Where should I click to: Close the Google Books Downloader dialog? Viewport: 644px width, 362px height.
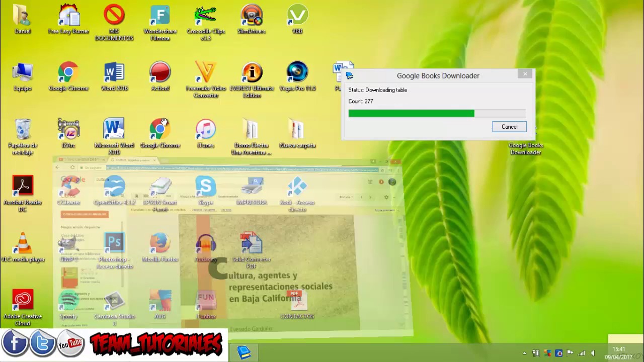point(525,74)
